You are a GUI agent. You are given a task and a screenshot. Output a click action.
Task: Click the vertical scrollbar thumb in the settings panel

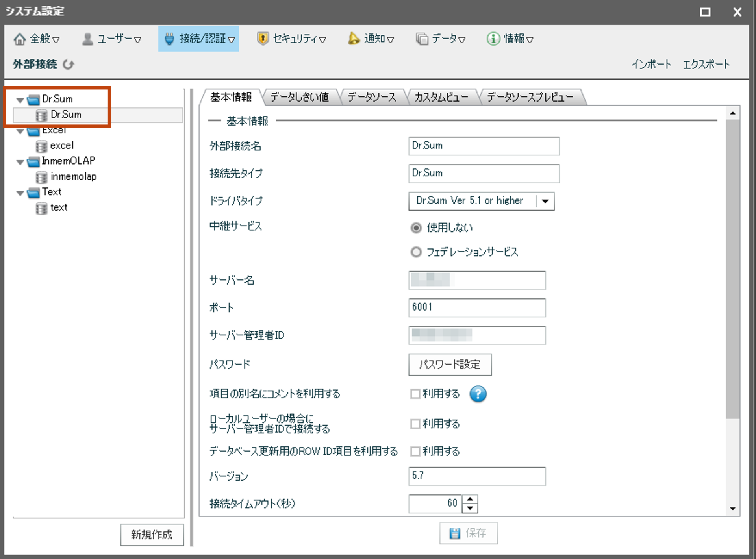click(x=732, y=270)
